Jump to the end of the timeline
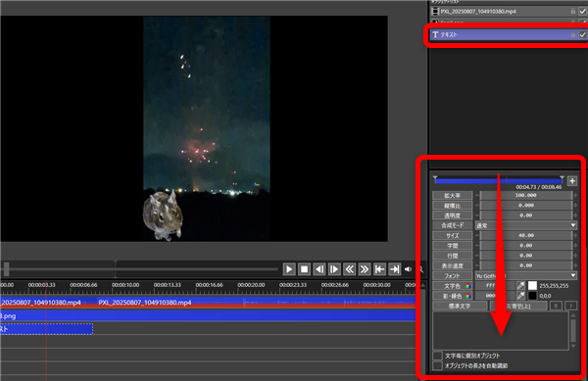The height and width of the screenshot is (381, 588). (394, 269)
